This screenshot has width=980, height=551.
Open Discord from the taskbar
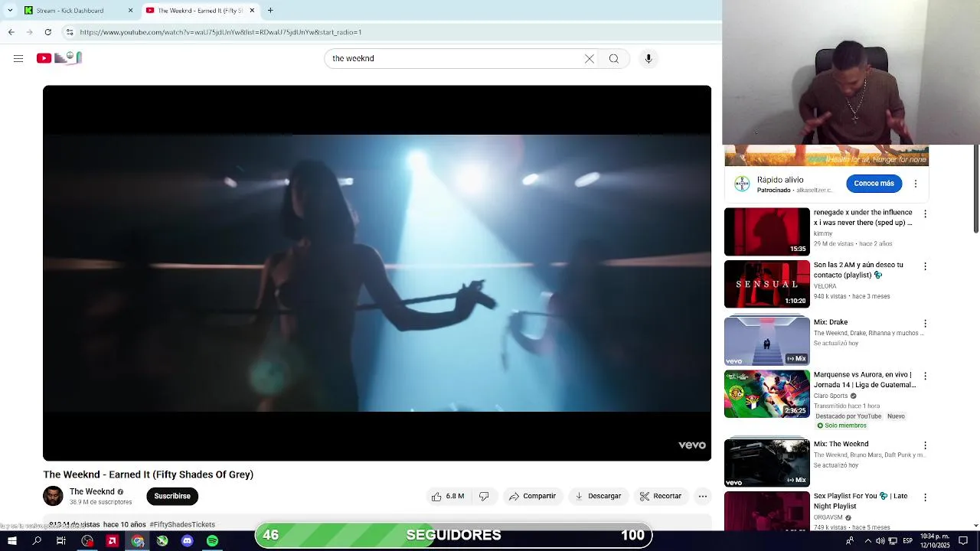click(187, 541)
